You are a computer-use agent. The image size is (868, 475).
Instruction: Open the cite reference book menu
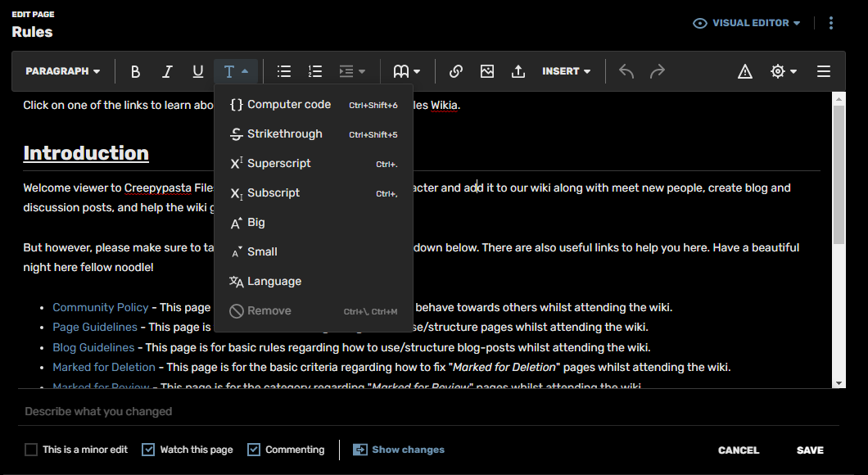click(407, 71)
